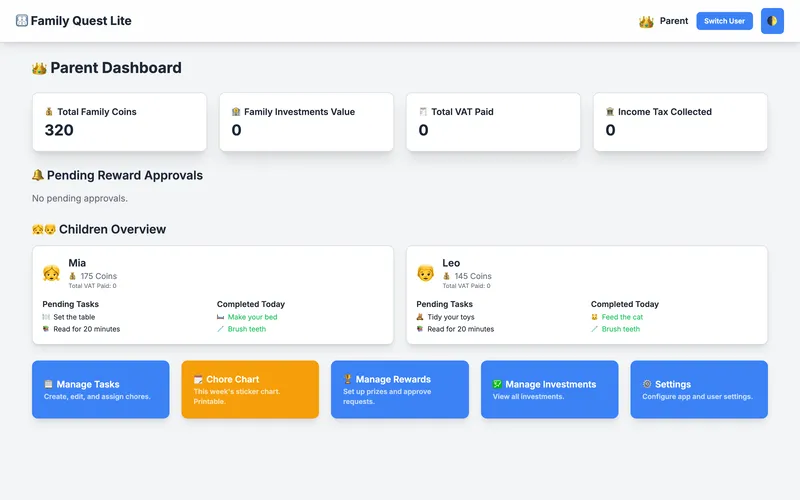Click the books icon by Mia's Read for 20 minutes

pyautogui.click(x=46, y=329)
